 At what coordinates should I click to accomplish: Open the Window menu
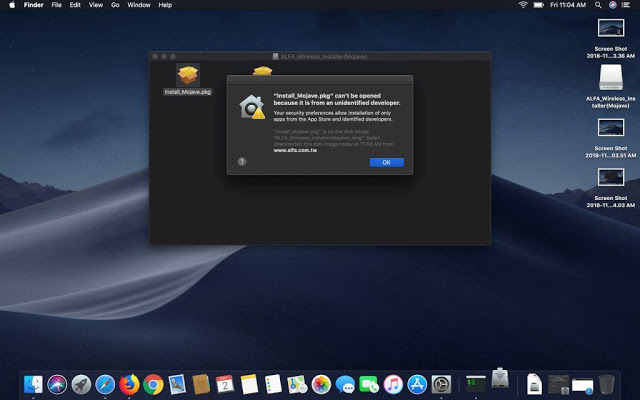139,5
